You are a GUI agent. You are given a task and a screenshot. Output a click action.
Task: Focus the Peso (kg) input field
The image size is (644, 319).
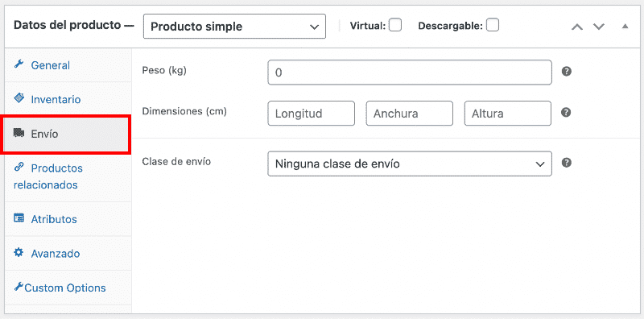(410, 72)
